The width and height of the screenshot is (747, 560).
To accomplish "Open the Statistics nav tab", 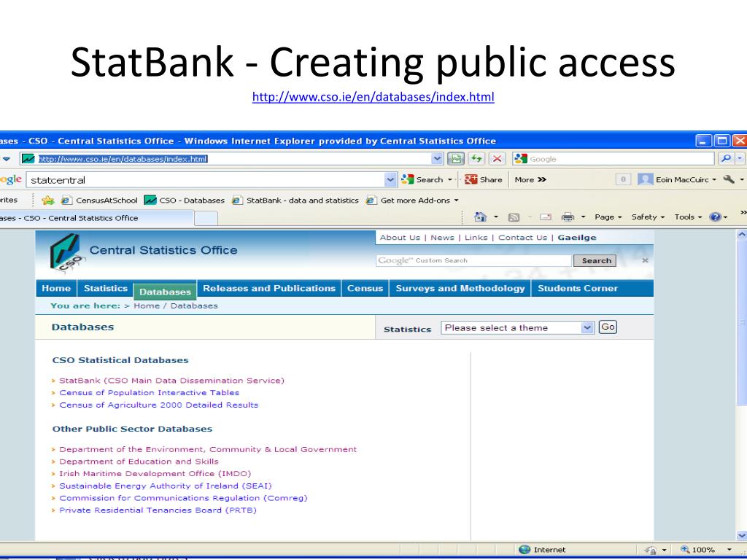I will (106, 288).
